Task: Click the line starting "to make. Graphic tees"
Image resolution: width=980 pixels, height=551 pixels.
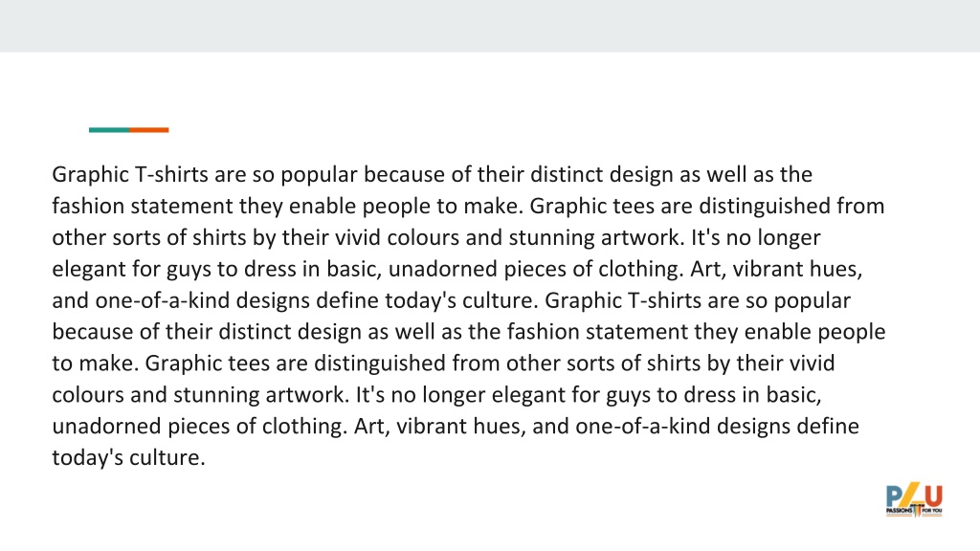Action: (443, 363)
